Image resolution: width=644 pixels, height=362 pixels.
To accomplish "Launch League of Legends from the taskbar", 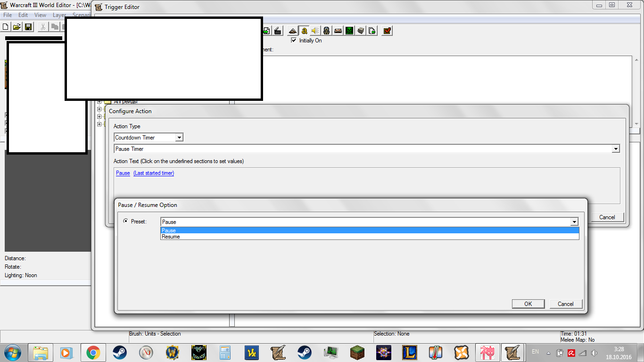I will click(410, 353).
